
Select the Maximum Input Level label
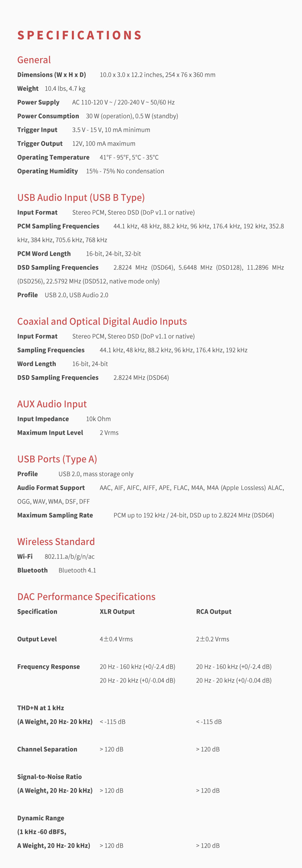pos(50,433)
